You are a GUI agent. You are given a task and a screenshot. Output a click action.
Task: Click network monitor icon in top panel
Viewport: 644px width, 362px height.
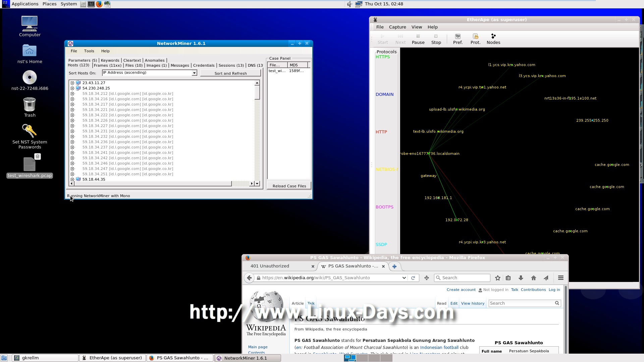click(x=359, y=4)
